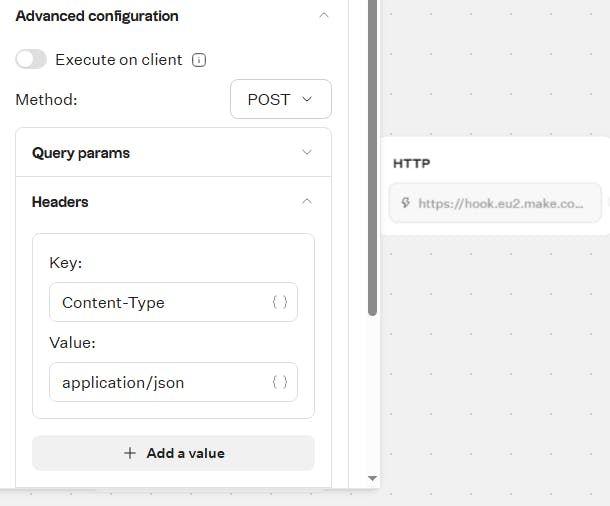Click the scrollbar down arrow

pyautogui.click(x=373, y=479)
